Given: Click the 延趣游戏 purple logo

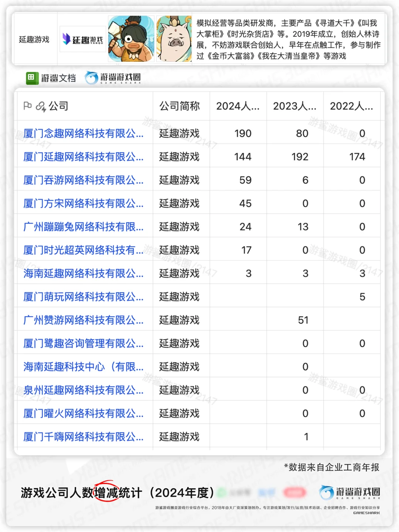Looking at the screenshot, I should [83, 39].
